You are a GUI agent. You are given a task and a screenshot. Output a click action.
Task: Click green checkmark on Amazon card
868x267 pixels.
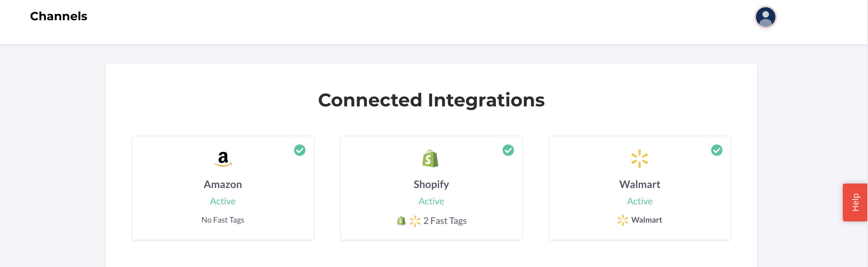click(x=299, y=150)
